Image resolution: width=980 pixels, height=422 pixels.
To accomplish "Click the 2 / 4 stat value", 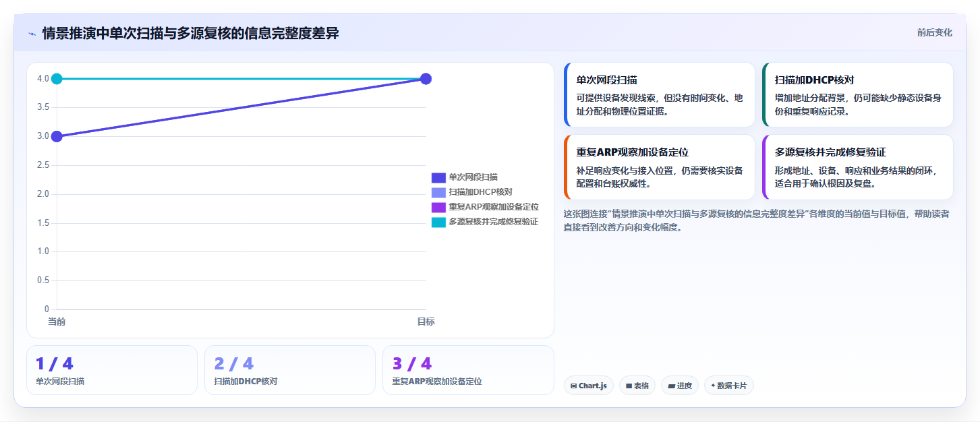I will coord(234,364).
